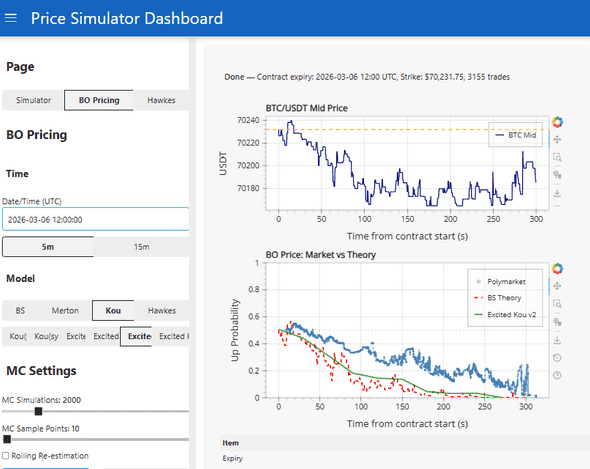
Task: Open the Hawkes page from the Page section
Action: [x=161, y=100]
